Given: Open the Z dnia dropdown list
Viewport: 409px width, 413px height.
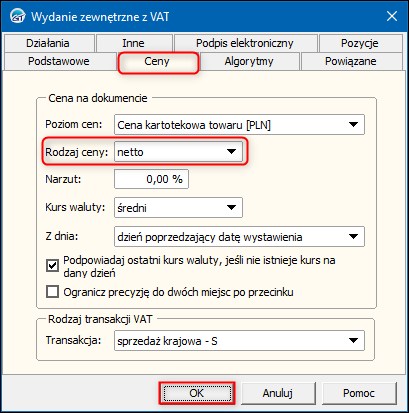Looking at the screenshot, I should pos(239,237).
